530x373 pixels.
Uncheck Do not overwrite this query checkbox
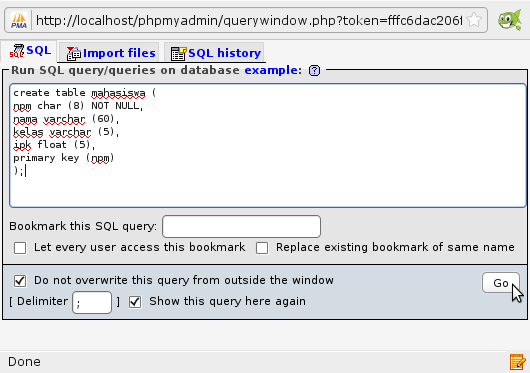tap(20, 281)
